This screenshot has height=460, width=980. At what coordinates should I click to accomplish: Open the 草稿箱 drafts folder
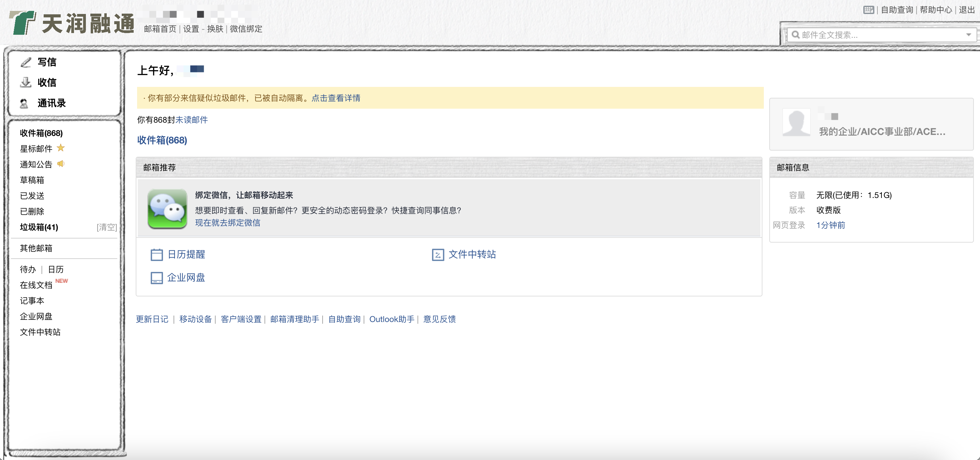pyautogui.click(x=32, y=180)
